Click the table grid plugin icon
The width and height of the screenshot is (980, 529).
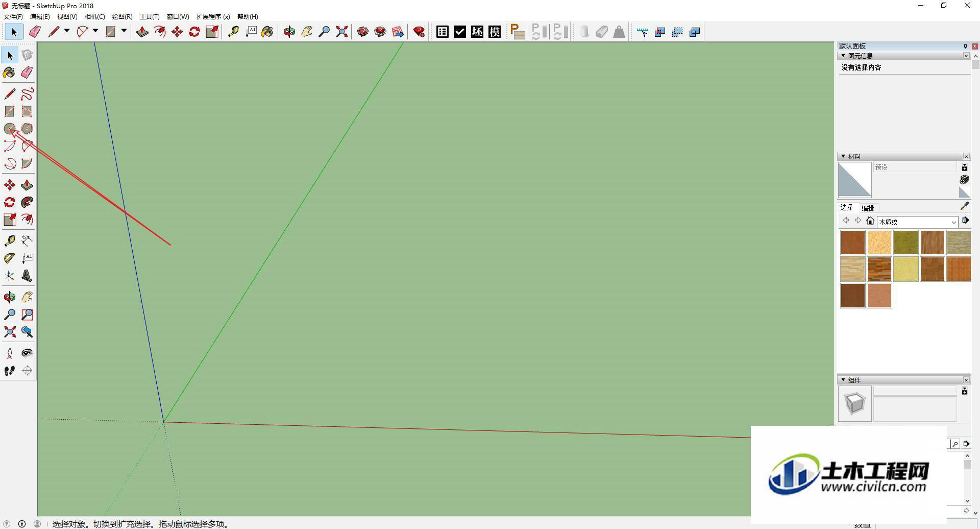[443, 32]
